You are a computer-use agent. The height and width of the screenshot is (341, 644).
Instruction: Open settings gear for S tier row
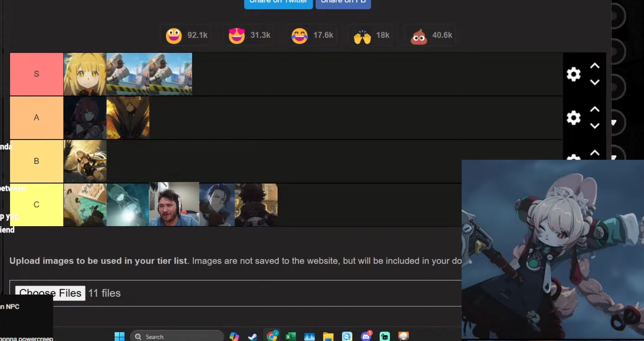pos(574,74)
